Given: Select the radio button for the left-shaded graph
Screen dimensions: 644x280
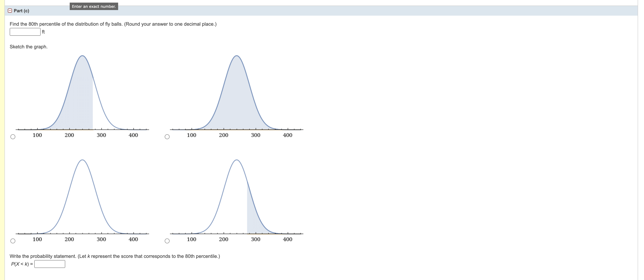Looking at the screenshot, I should (13, 137).
